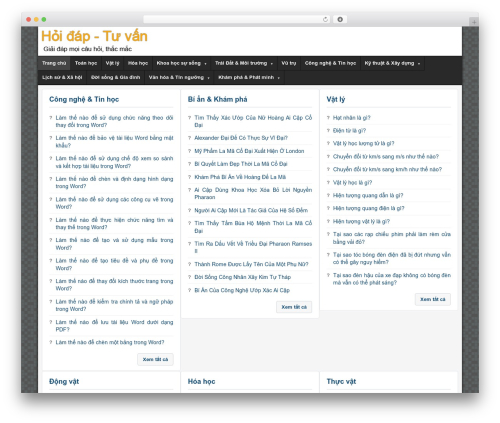Click the question-mark bullet beside Alexander Đại Đế article
500x423 pixels.
pos(190,138)
